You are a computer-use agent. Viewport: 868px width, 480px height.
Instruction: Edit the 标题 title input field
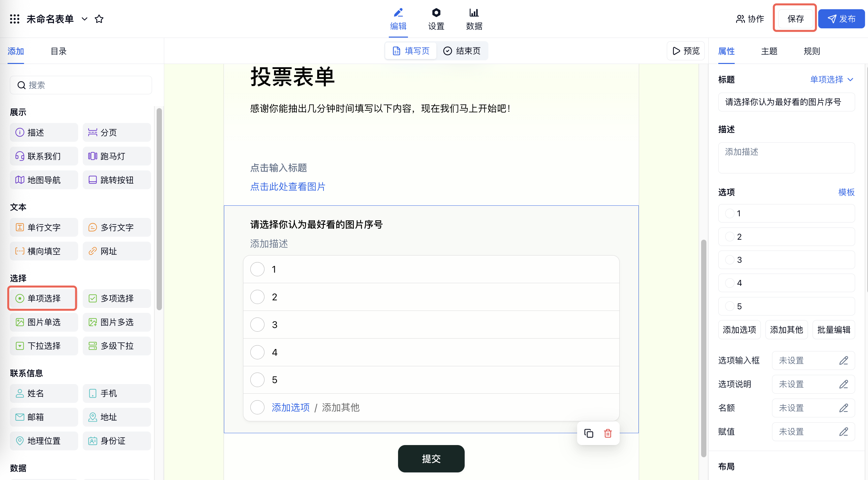coord(787,102)
